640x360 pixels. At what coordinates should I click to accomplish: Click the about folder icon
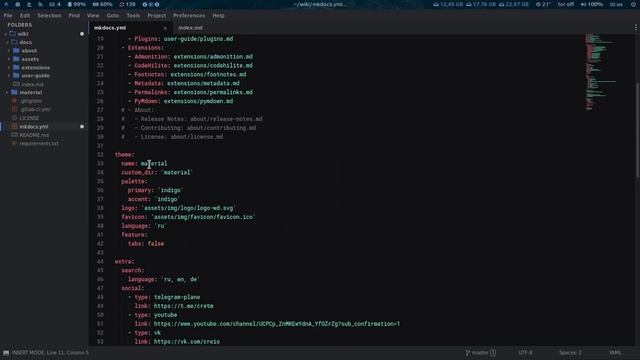click(16, 51)
